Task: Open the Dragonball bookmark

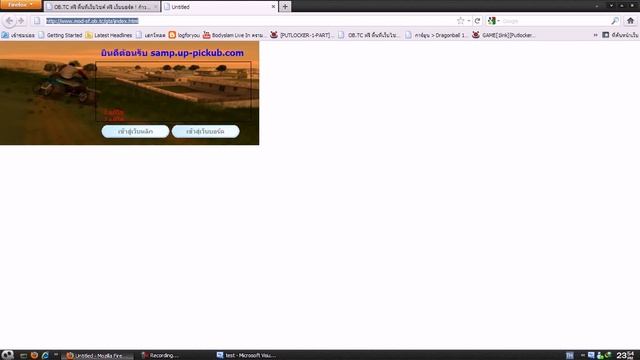Action: pos(436,36)
